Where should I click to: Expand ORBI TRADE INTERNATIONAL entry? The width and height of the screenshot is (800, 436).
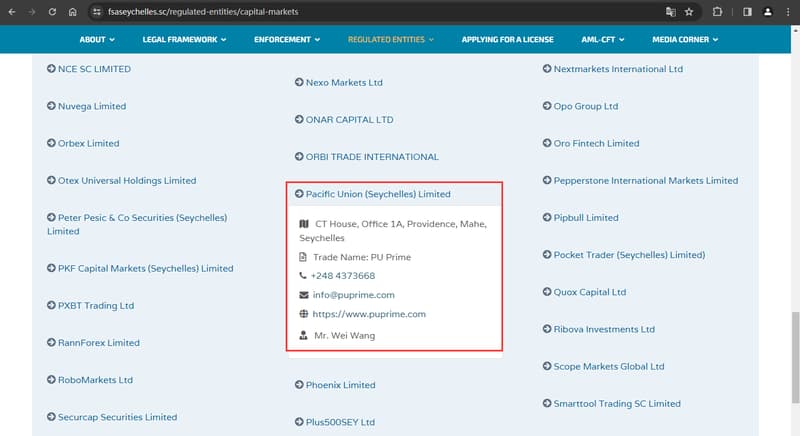pos(366,157)
